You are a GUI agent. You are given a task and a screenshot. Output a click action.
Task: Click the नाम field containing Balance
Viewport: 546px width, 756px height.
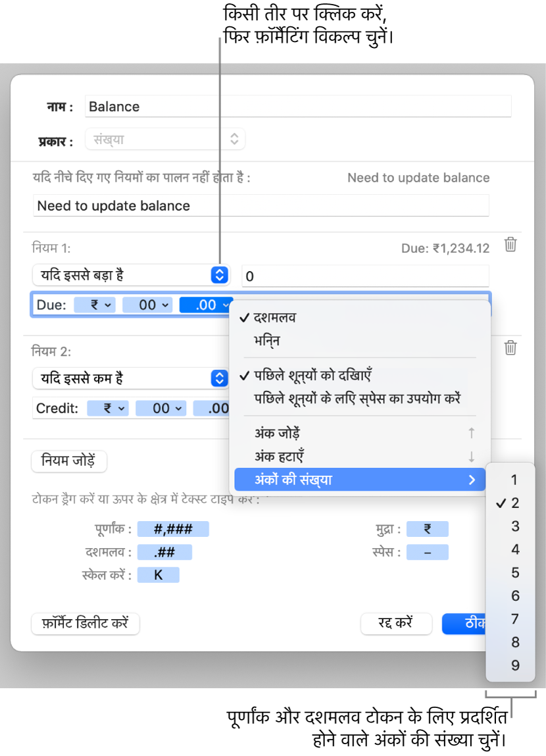298,106
